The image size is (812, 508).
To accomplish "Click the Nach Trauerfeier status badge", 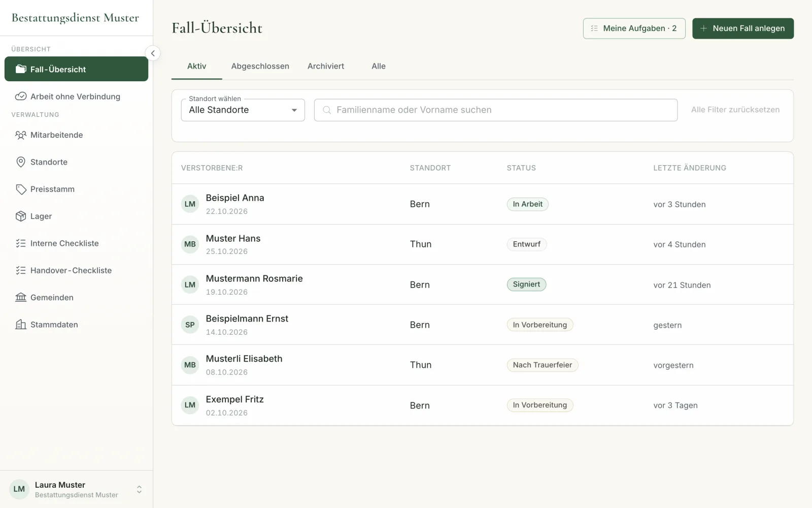I will click(543, 365).
